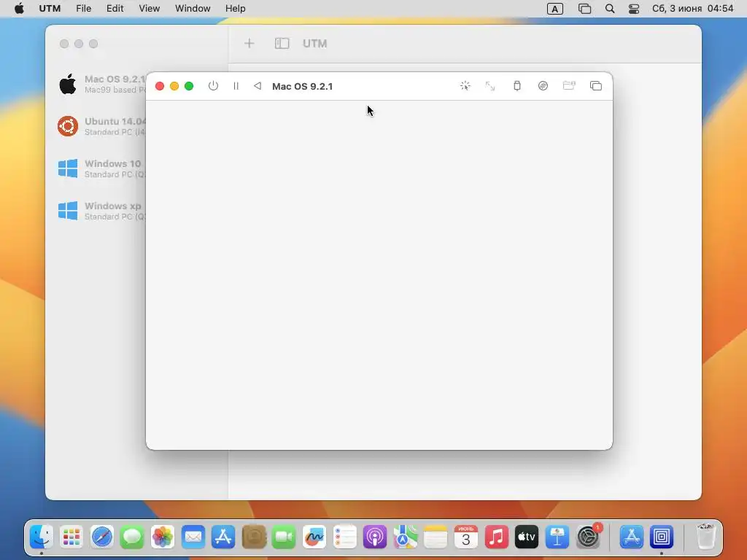747x560 pixels.
Task: Open Apple TV from the Dock
Action: tap(527, 537)
